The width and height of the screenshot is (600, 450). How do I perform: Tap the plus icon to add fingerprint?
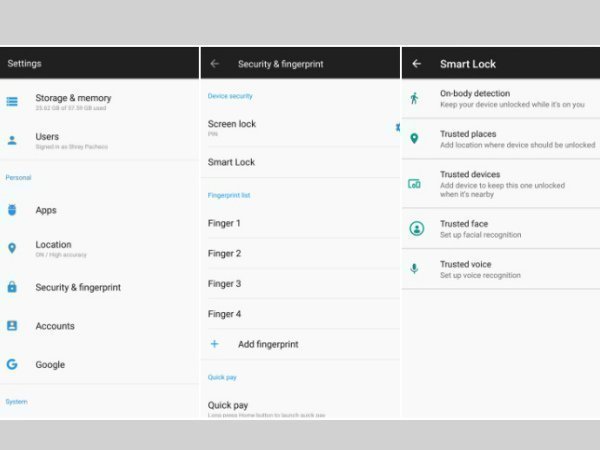click(x=214, y=344)
